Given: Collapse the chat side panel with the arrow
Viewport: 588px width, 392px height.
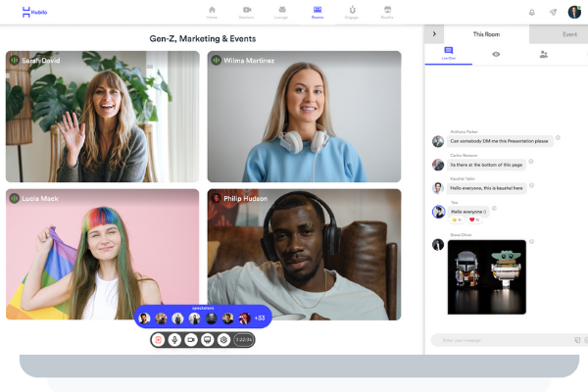Looking at the screenshot, I should [x=434, y=34].
